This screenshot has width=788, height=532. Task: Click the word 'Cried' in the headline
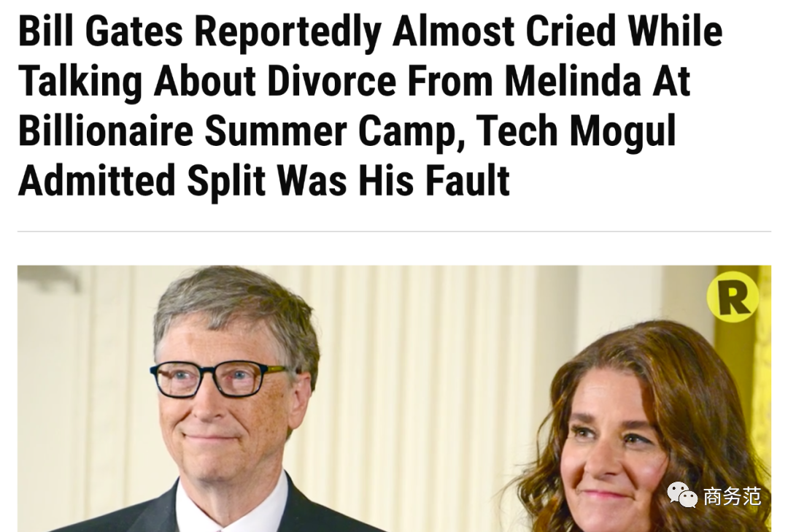point(571,31)
